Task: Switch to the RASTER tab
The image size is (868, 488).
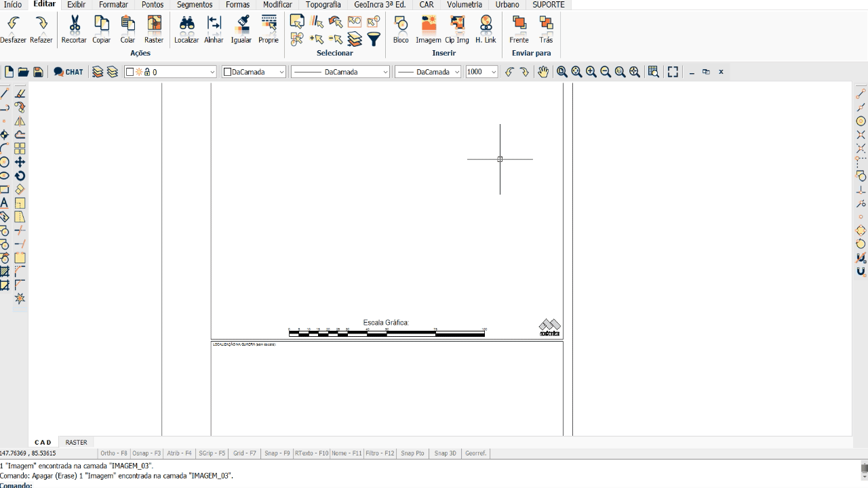Action: [x=76, y=443]
